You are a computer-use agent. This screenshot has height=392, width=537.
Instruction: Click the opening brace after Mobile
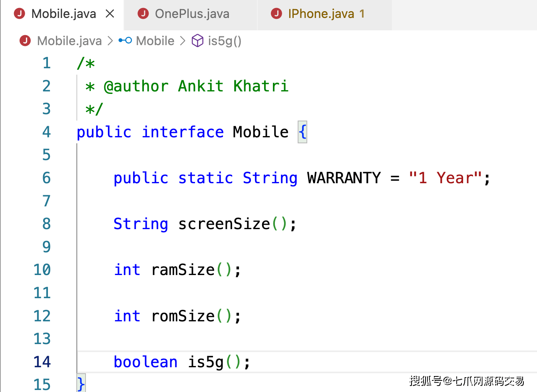302,132
